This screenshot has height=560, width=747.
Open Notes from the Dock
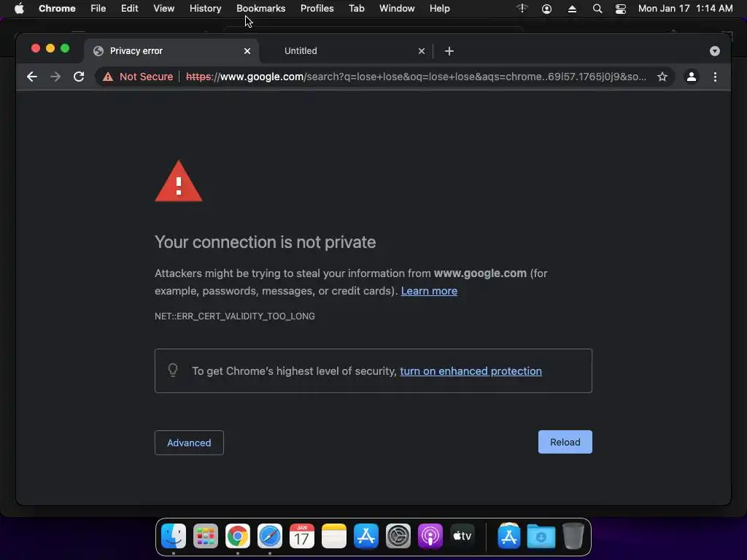coord(334,536)
